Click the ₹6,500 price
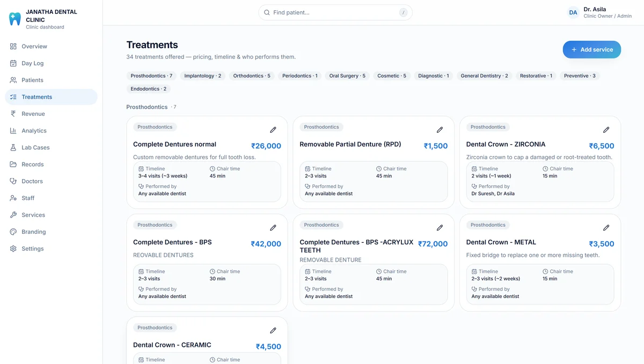This screenshot has width=644, height=364. (x=602, y=146)
